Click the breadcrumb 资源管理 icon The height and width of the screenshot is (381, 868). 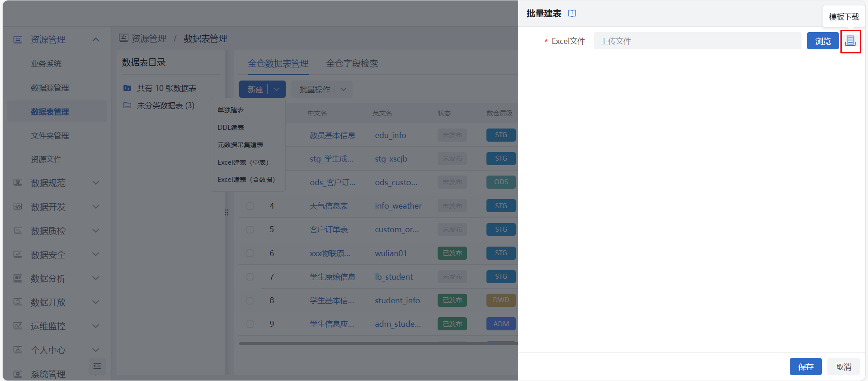(123, 38)
